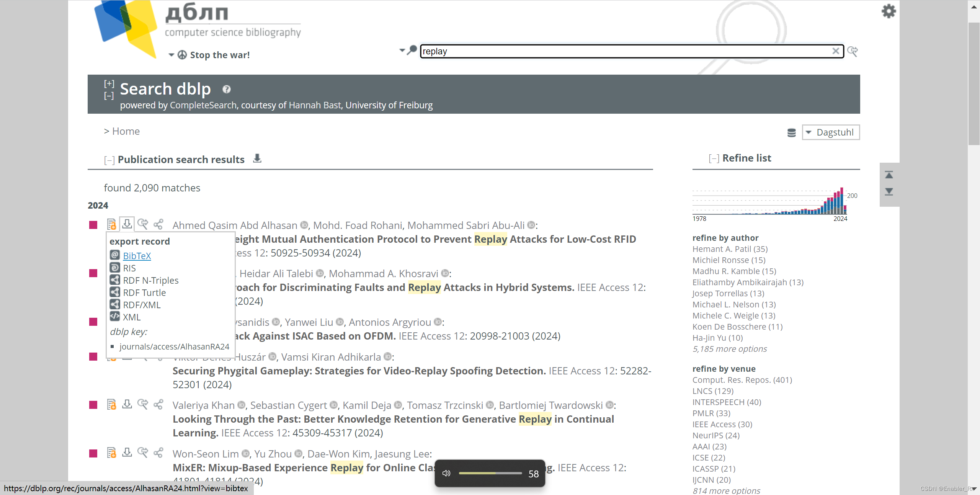Open the share icon for the Won-Seon Lim paper
980x495 pixels.
coord(158,453)
